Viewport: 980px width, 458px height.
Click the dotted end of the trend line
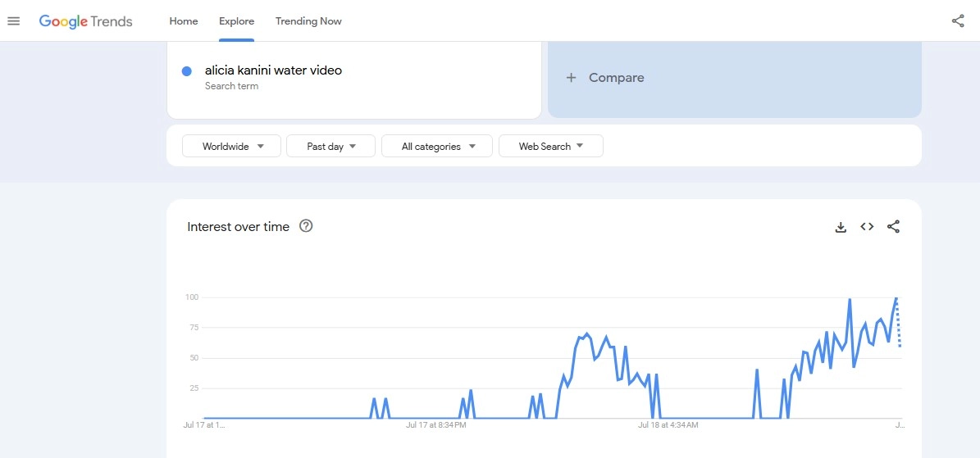click(899, 328)
